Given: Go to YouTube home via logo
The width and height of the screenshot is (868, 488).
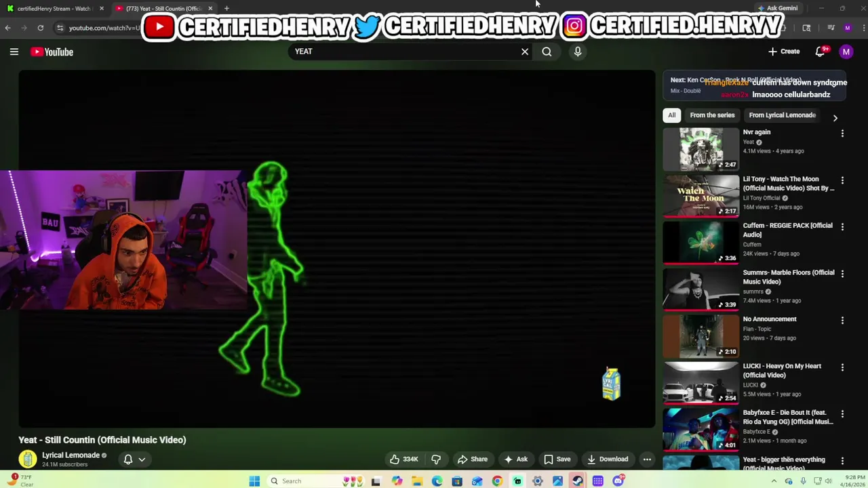Looking at the screenshot, I should (x=52, y=52).
